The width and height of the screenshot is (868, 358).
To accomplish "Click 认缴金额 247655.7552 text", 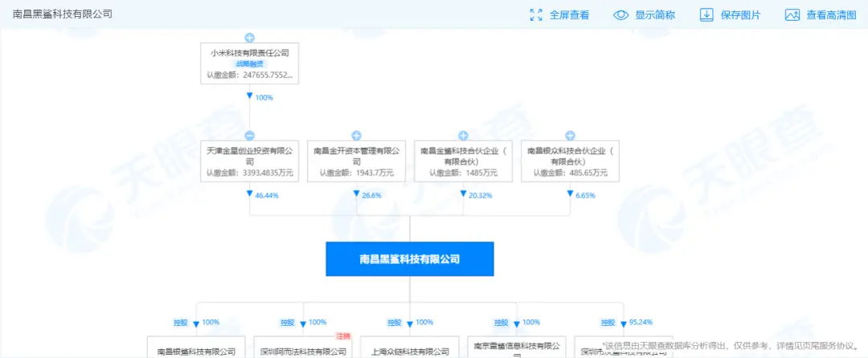I will pos(250,75).
